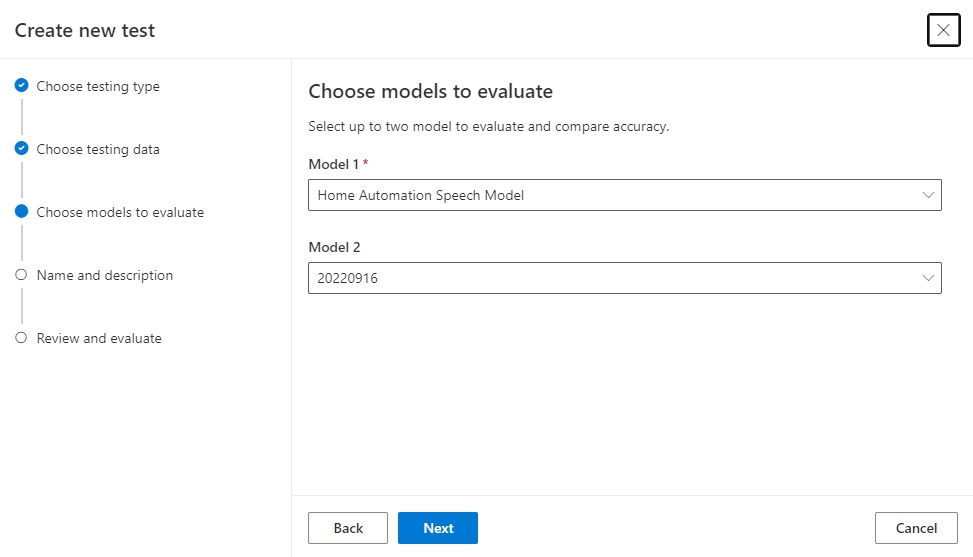Go to the Choose testing data step
Viewport: 973px width, 557px height.
tap(98, 149)
